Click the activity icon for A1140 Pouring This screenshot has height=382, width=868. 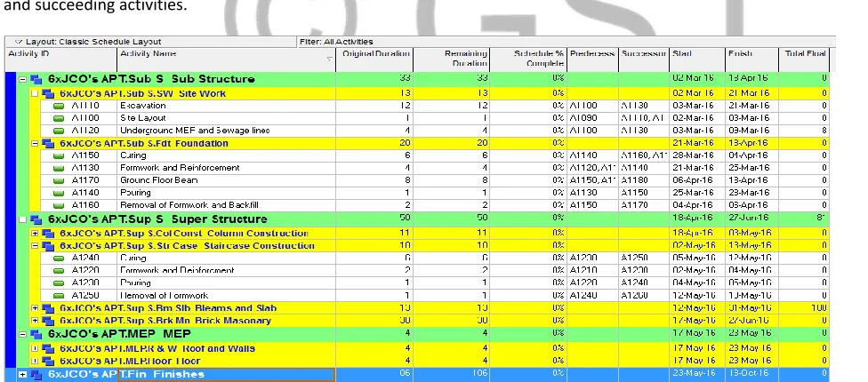click(59, 193)
